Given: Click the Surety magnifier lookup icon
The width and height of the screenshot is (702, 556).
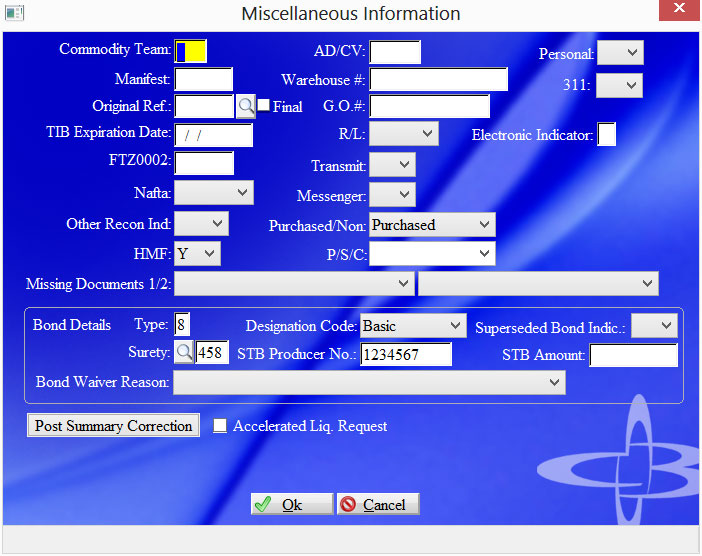Looking at the screenshot, I should pyautogui.click(x=184, y=352).
